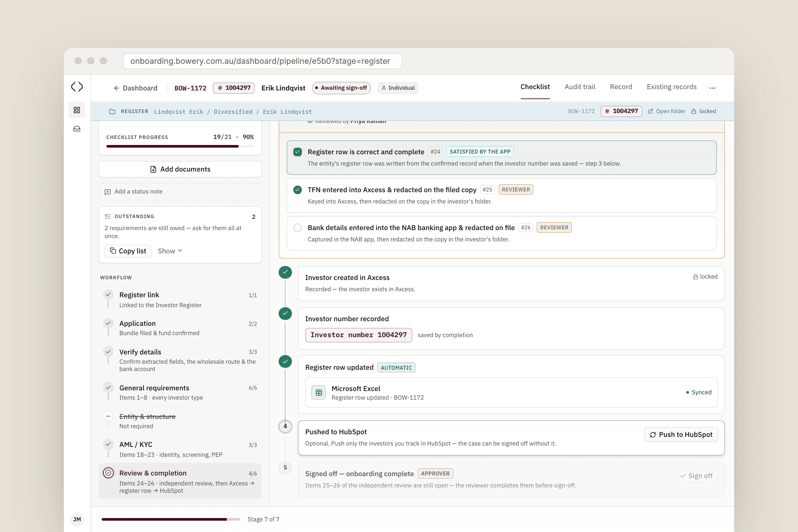
Task: Click the locked icon on Investor created card
Action: click(x=696, y=277)
